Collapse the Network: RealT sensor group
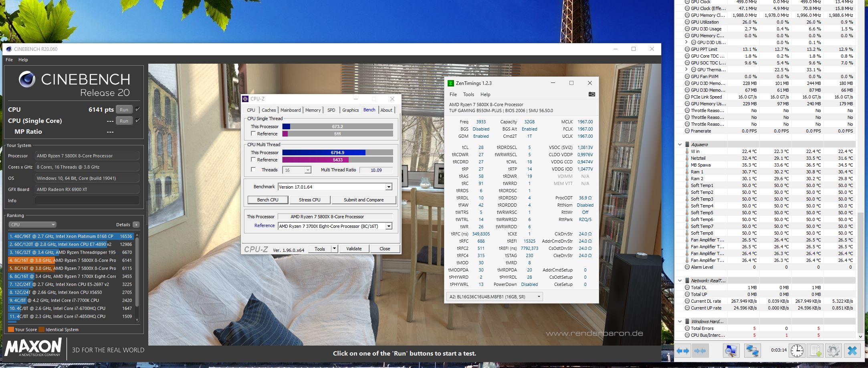This screenshot has width=868, height=368. pos(680,281)
